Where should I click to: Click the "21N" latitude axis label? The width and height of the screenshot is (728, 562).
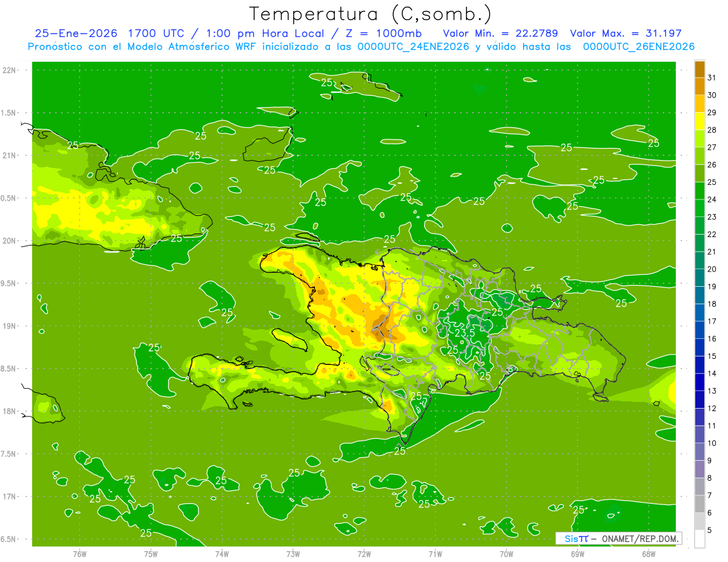(9, 156)
